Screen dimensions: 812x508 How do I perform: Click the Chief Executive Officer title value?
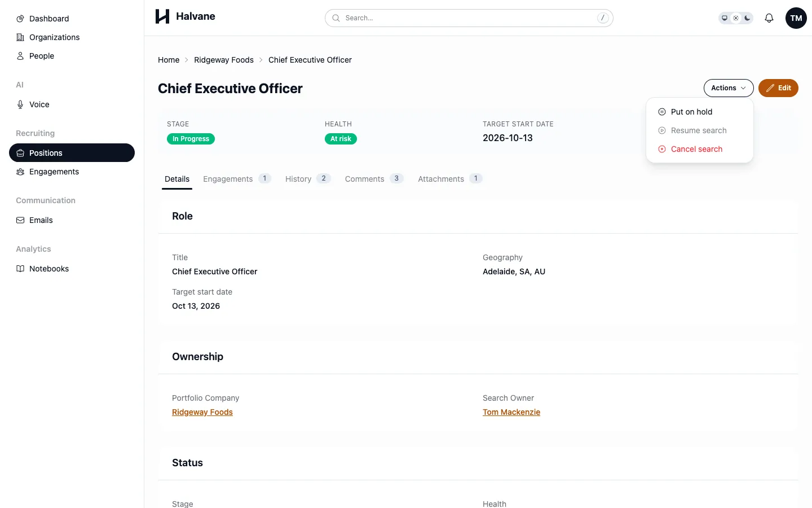click(x=214, y=271)
